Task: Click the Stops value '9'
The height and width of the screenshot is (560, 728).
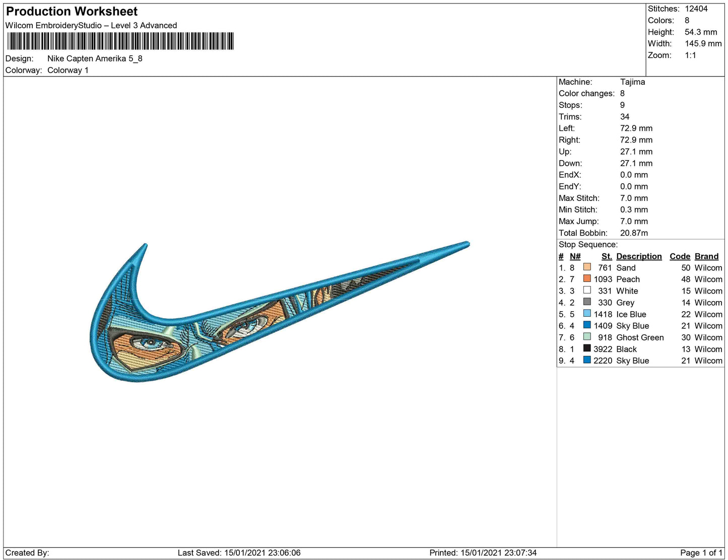Action: pyautogui.click(x=622, y=105)
